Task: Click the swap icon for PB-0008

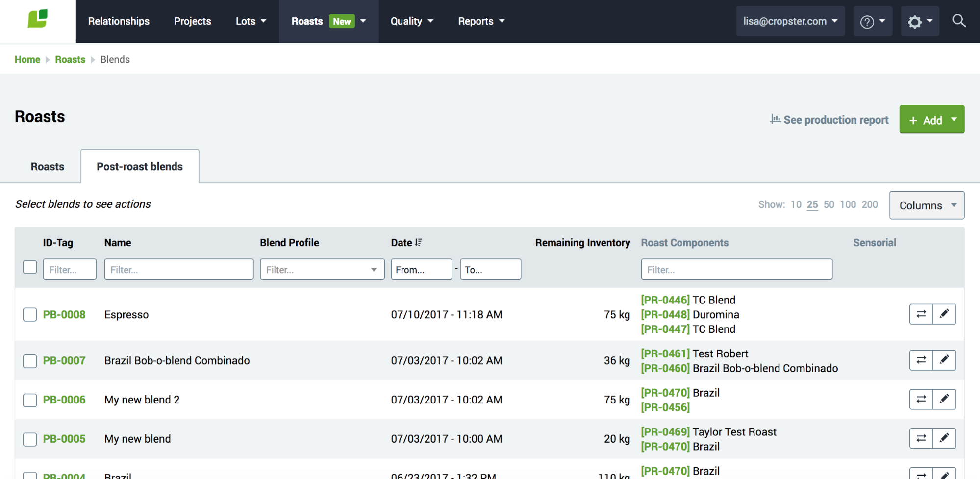Action: point(921,314)
